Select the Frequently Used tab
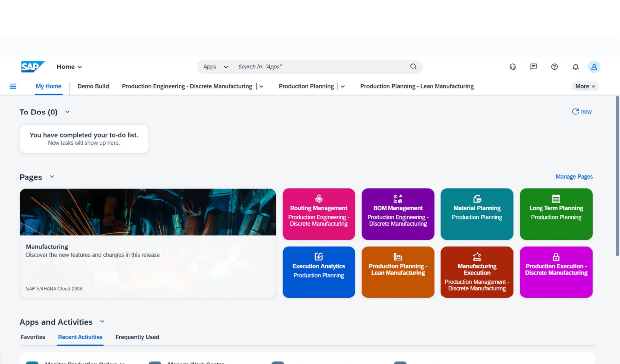The image size is (620, 364). pyautogui.click(x=137, y=337)
